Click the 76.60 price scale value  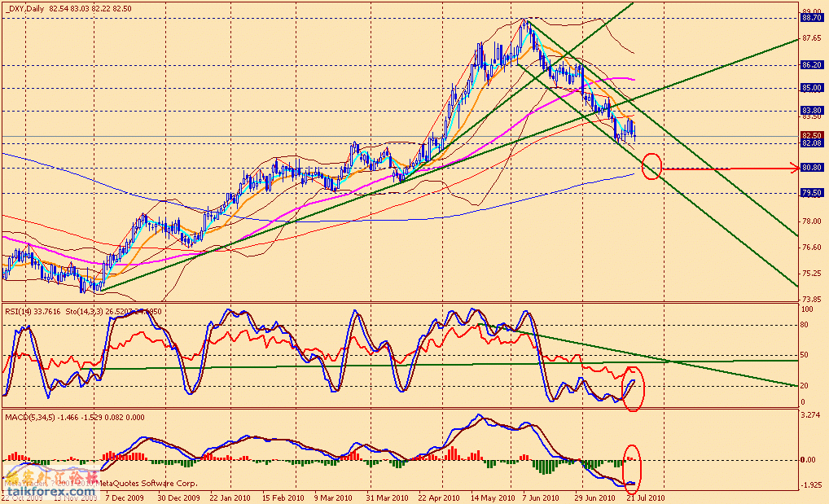pos(811,247)
